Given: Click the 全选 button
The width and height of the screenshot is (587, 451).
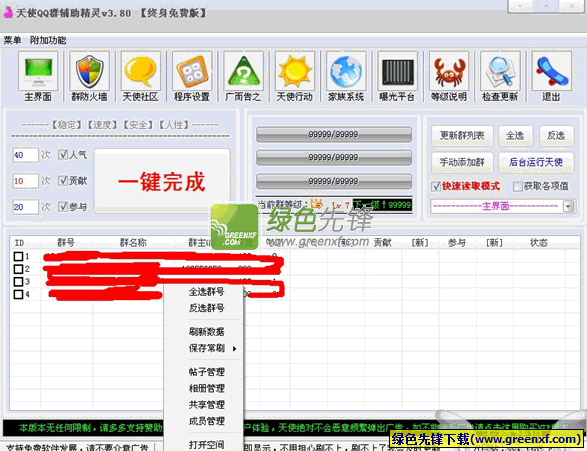Looking at the screenshot, I should click(x=515, y=135).
